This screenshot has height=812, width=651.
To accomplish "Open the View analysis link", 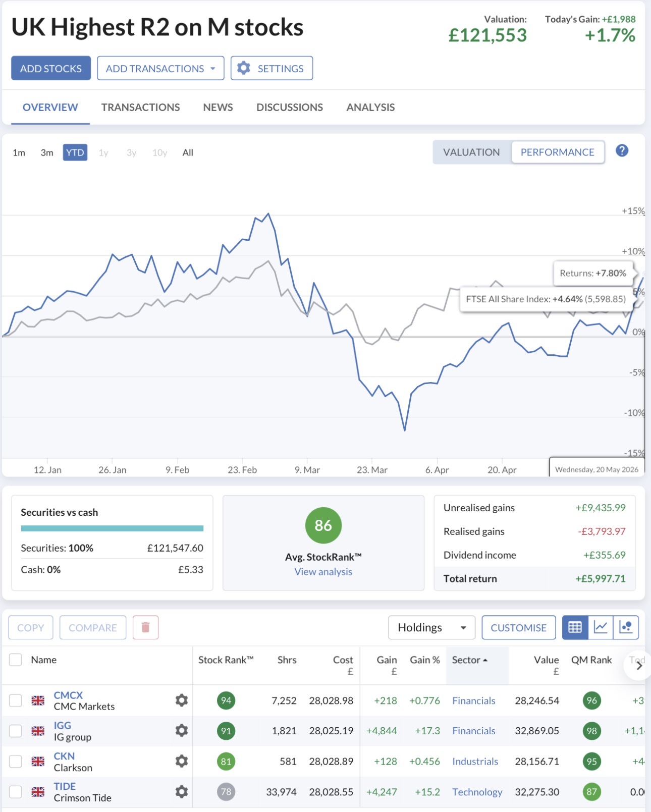I will [323, 572].
